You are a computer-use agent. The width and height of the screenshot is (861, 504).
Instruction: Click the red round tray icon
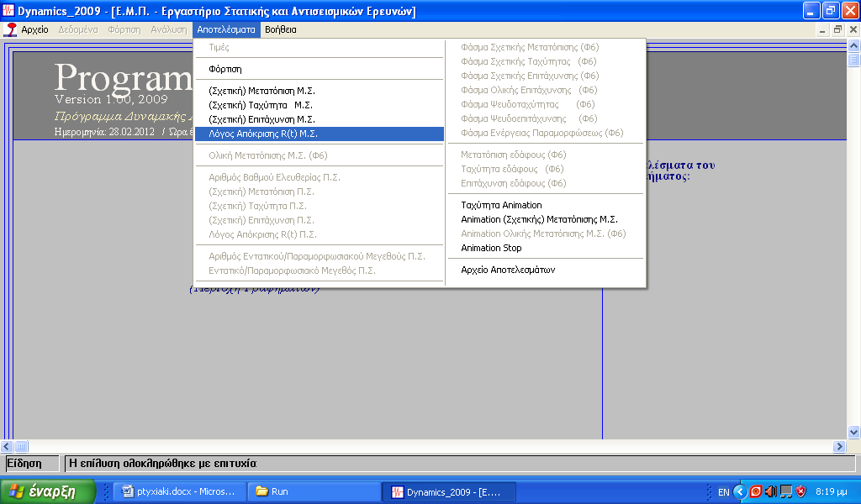tap(756, 491)
